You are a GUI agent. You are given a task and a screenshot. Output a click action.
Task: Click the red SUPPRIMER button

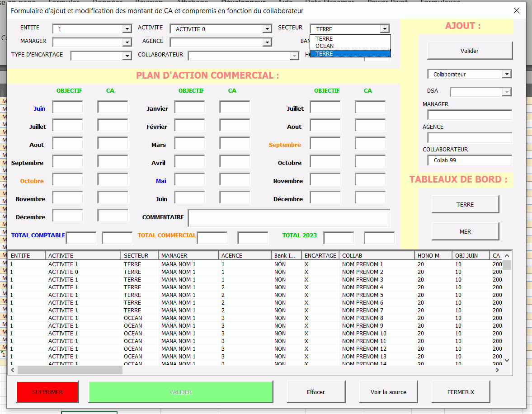pos(47,392)
